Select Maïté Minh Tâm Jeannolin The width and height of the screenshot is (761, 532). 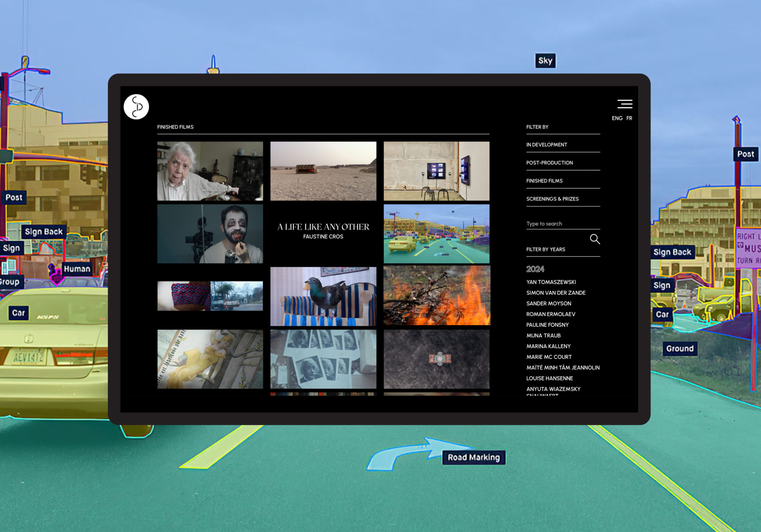coord(563,368)
